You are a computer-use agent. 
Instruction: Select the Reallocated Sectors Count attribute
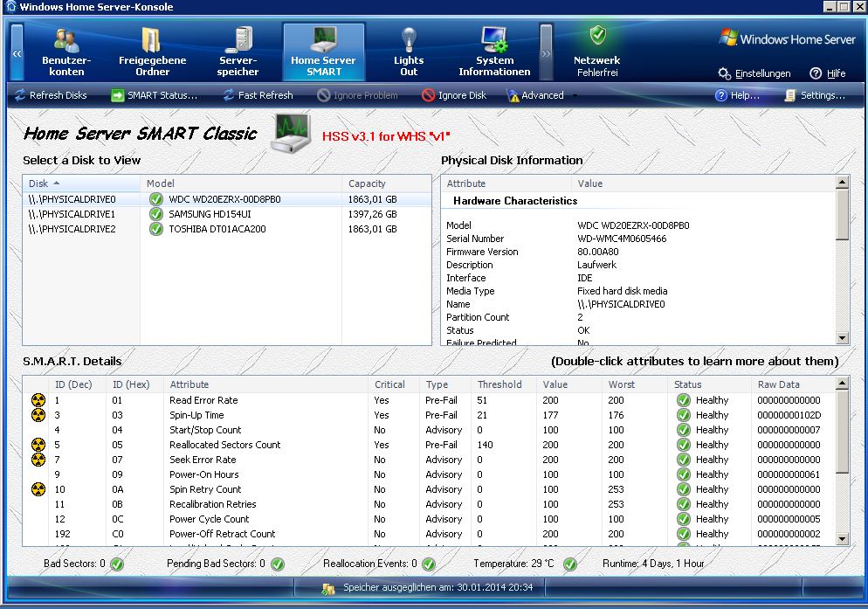pos(429,445)
